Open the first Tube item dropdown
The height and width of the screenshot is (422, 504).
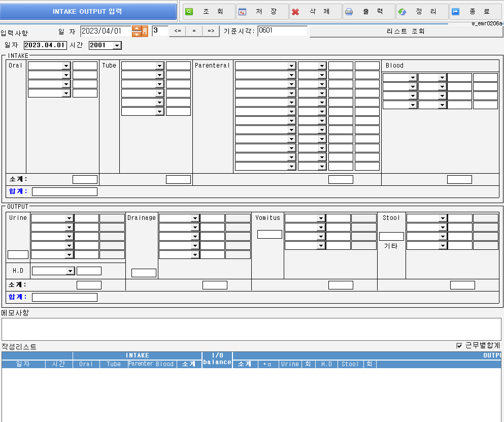point(159,66)
